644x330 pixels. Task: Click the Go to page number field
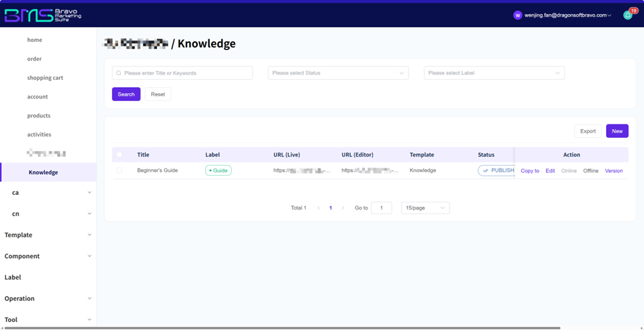[381, 208]
